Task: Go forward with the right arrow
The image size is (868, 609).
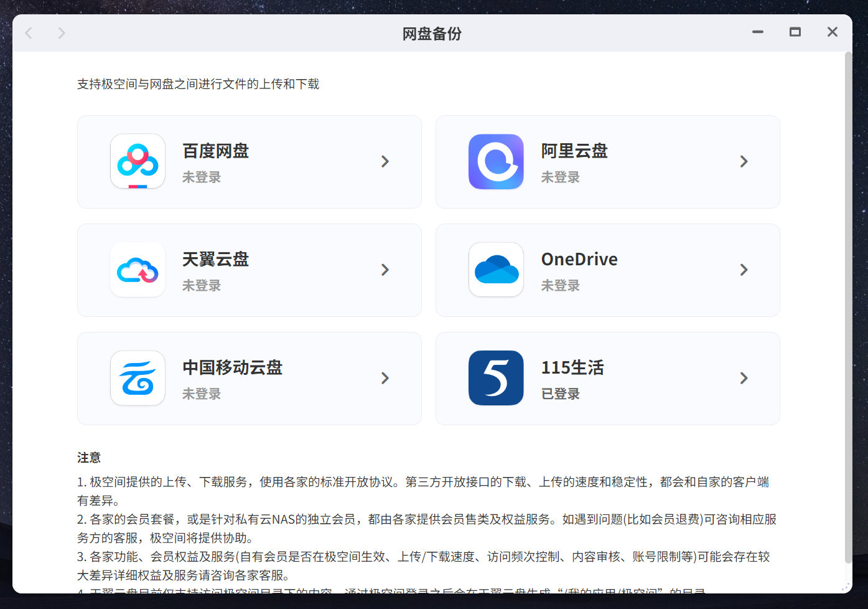Action: 61,33
